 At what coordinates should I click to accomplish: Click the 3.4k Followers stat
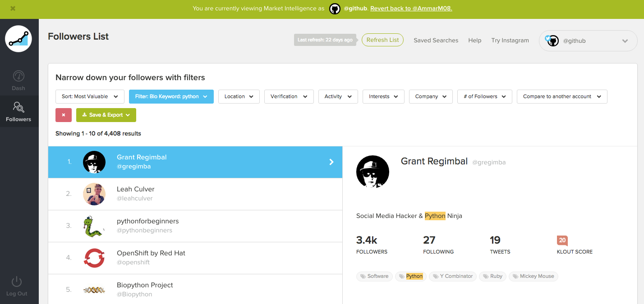(x=372, y=245)
